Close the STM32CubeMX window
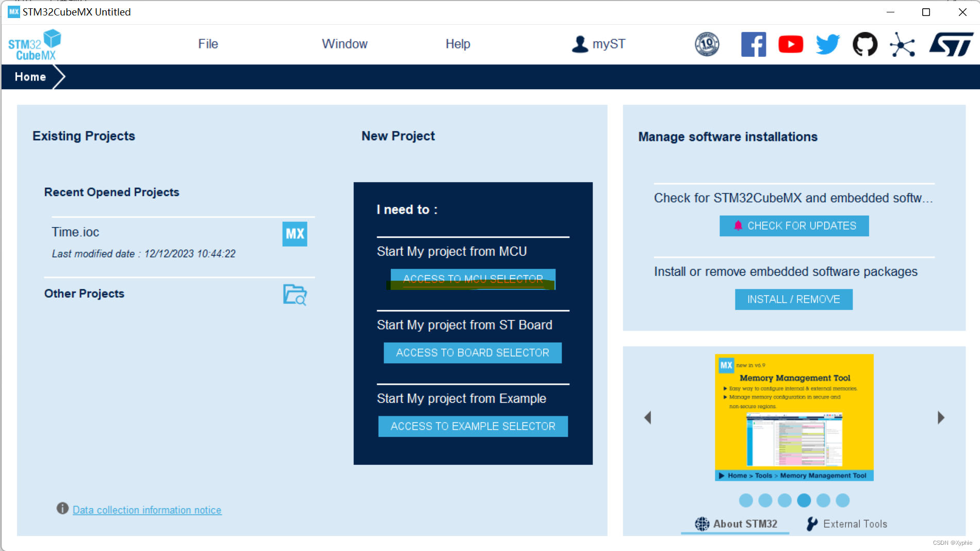 tap(962, 12)
